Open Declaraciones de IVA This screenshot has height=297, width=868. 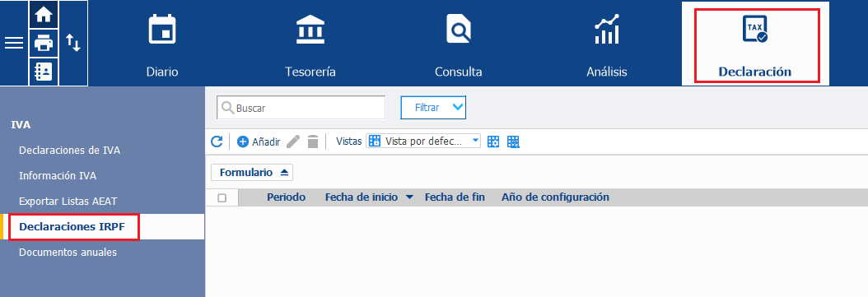click(69, 151)
